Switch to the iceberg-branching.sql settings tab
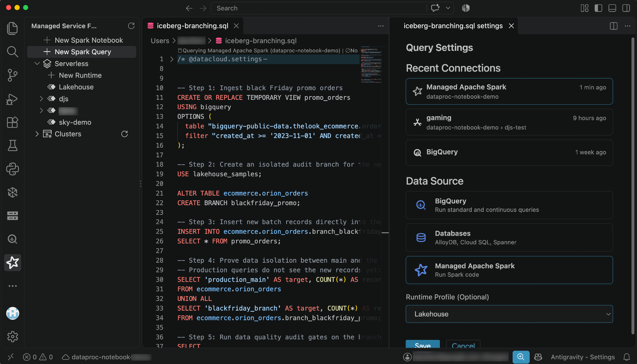Screen dimensions: 637x364 pyautogui.click(x=453, y=26)
